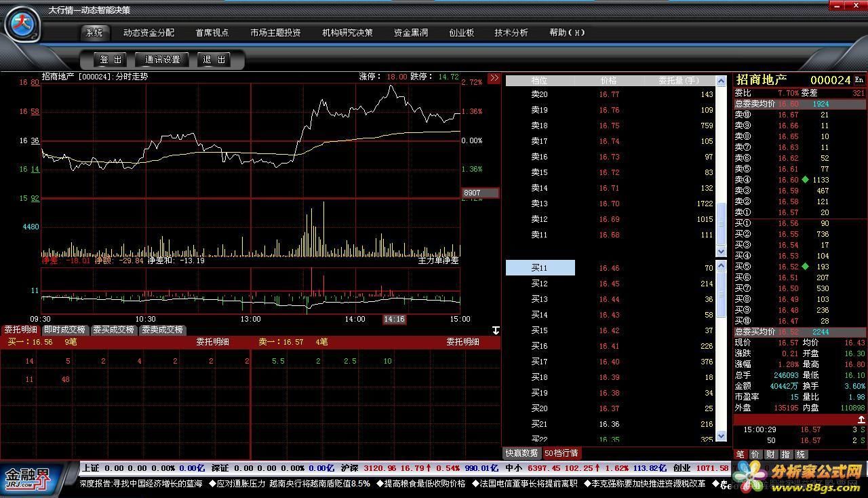Click the upload arrow icon above tick list

click(x=861, y=420)
